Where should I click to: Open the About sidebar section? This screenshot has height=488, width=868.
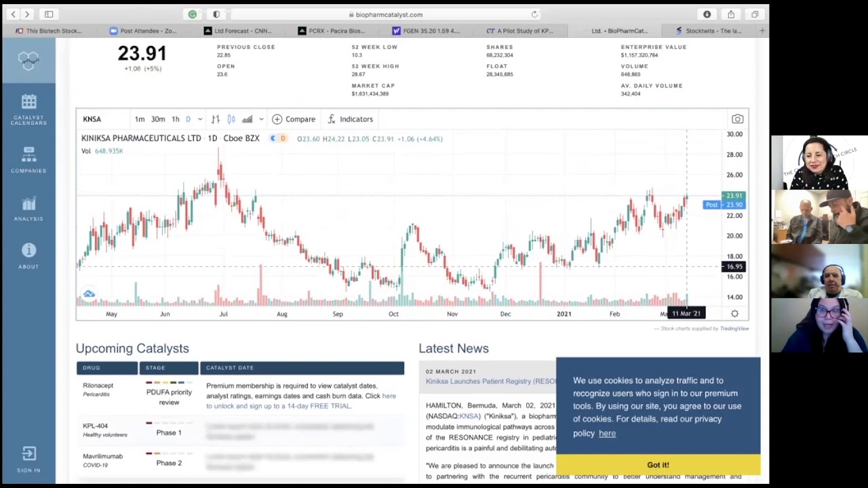[28, 256]
